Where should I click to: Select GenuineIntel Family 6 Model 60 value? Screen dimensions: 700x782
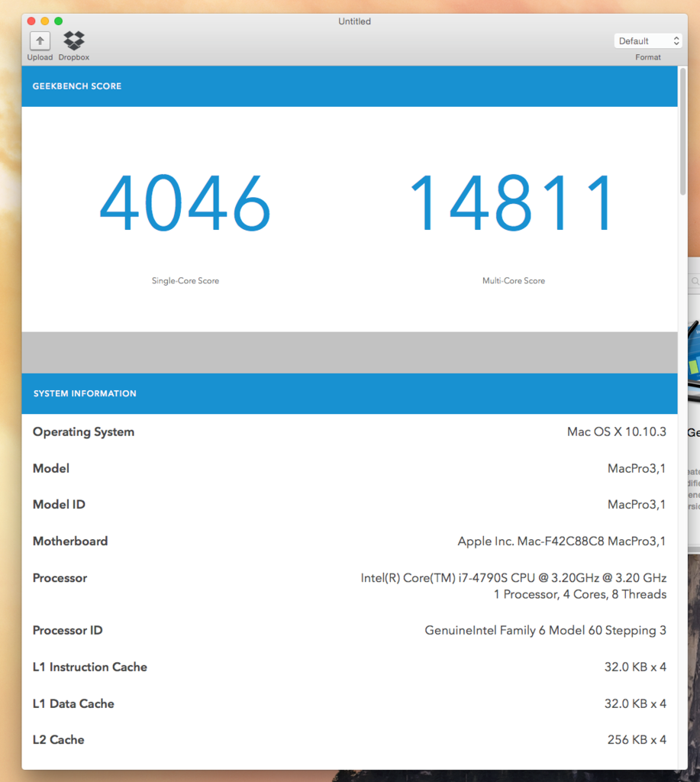tap(546, 630)
